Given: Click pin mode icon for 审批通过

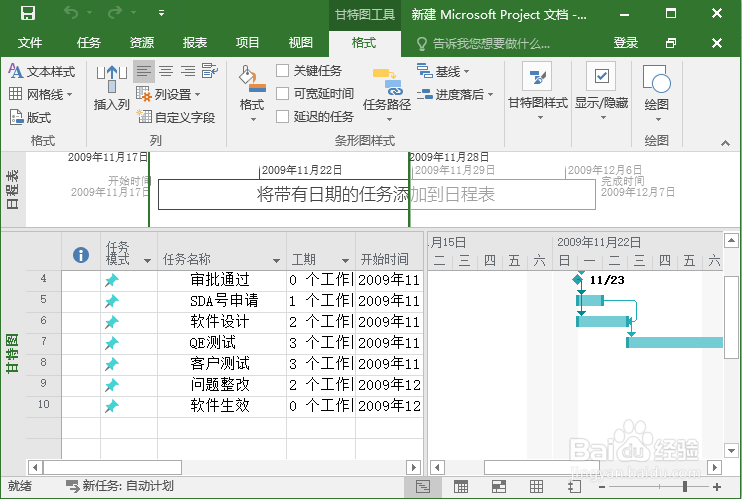Looking at the screenshot, I should [112, 280].
